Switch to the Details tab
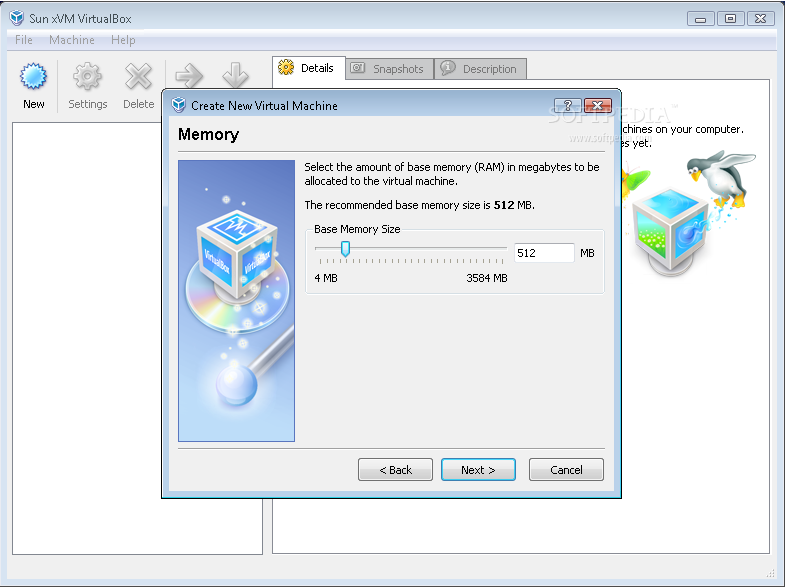The height and width of the screenshot is (587, 785). (309, 68)
